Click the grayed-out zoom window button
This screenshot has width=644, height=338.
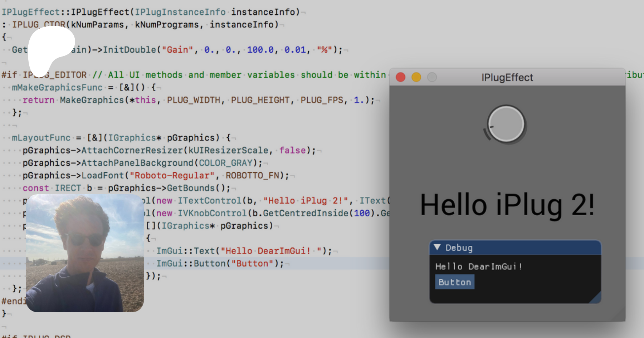(x=432, y=77)
